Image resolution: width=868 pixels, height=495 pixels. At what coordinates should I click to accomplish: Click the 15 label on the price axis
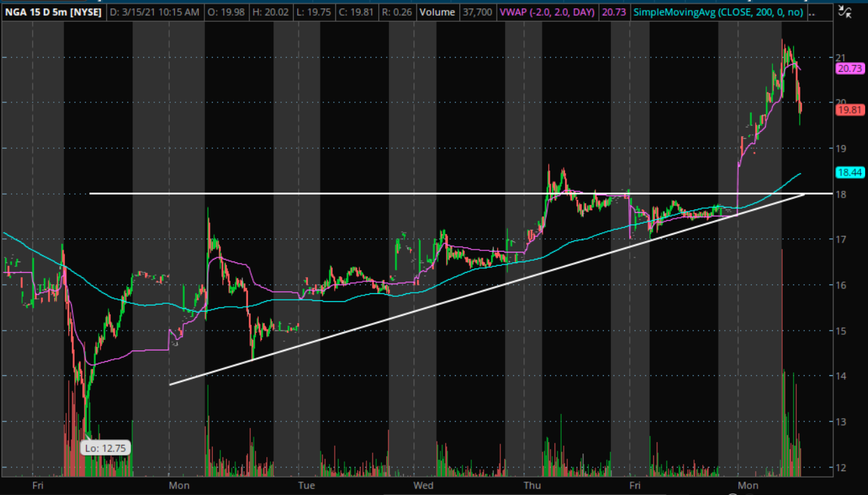840,330
